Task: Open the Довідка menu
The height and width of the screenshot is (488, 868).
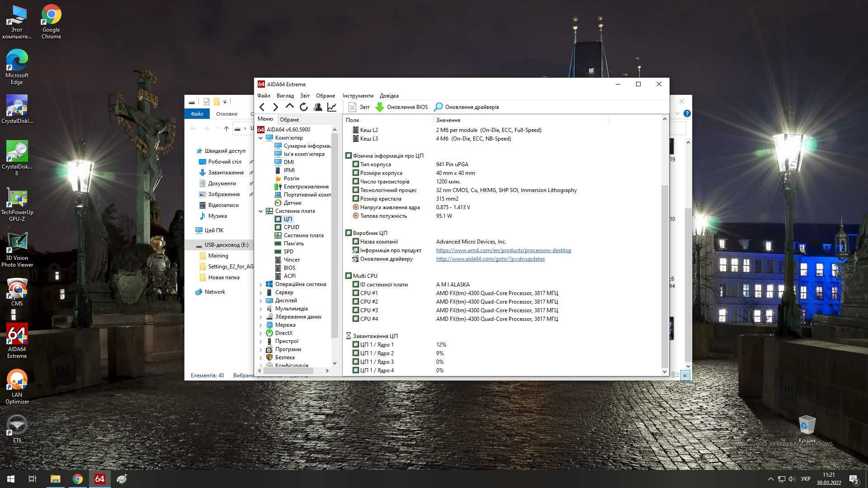Action: (389, 96)
